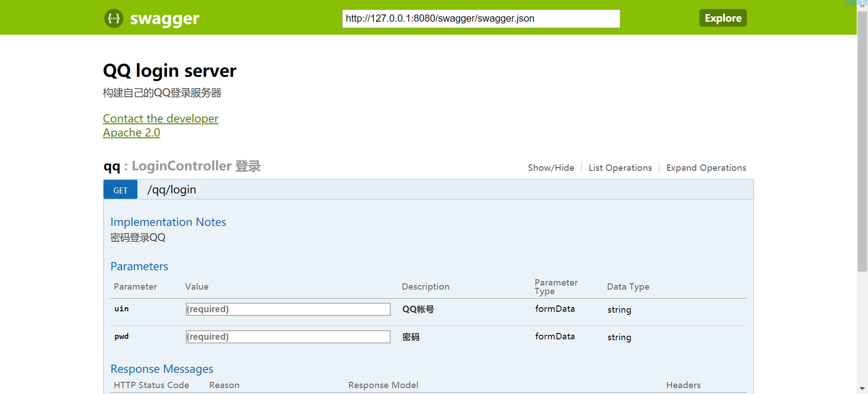This screenshot has height=394, width=868.
Task: Click the uin parameter name
Action: (121, 309)
